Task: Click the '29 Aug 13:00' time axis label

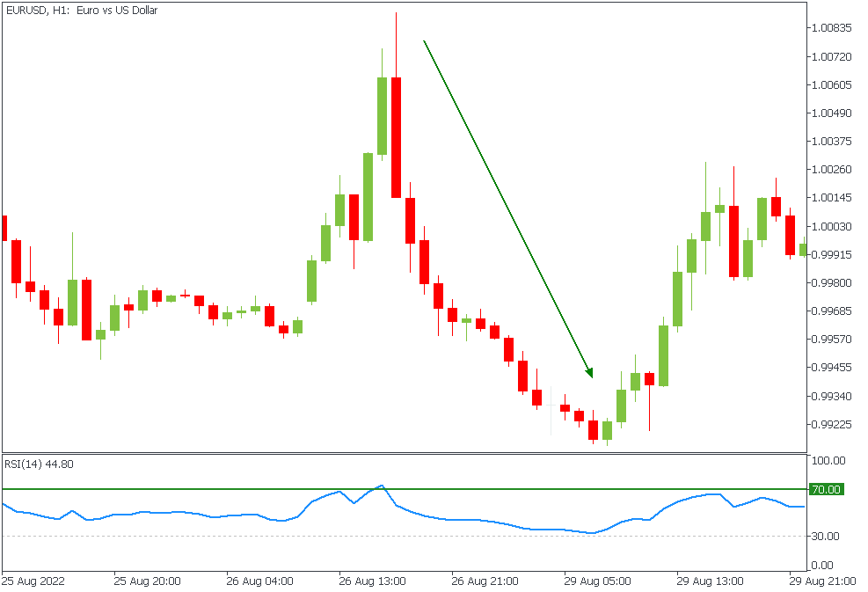Action: [x=710, y=581]
